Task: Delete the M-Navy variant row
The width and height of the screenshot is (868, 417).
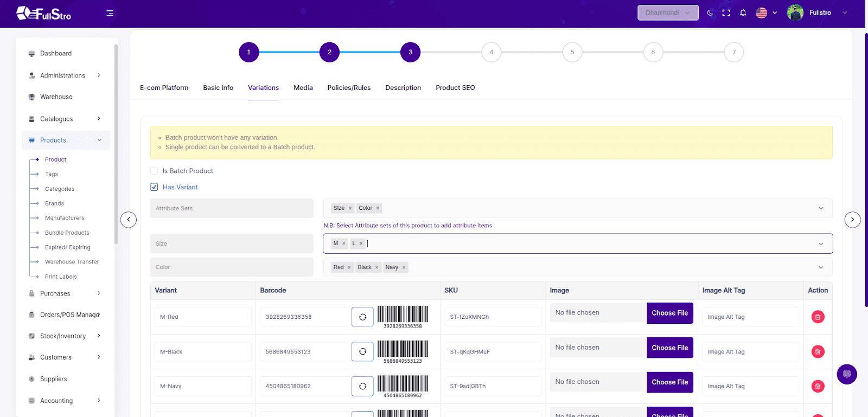Action: 818,386
